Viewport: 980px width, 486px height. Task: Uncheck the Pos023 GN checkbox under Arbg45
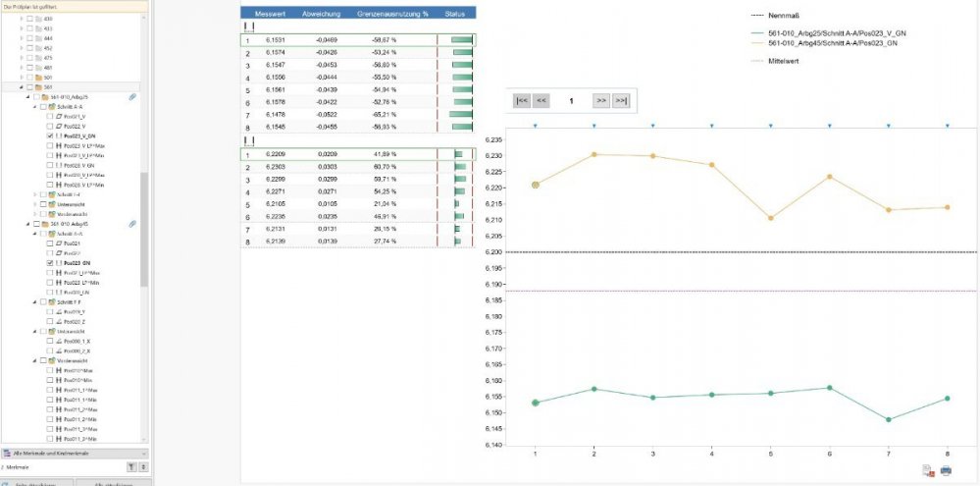pos(50,263)
